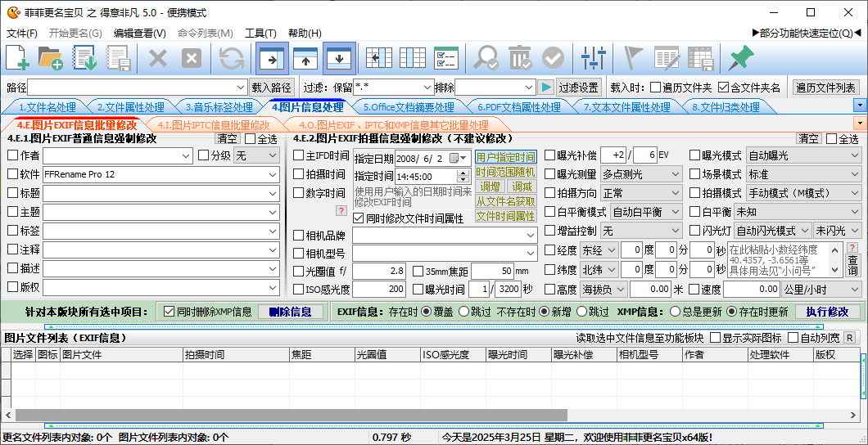Click the green play filter icon
Screen dimensions: 868x445
tap(546, 88)
